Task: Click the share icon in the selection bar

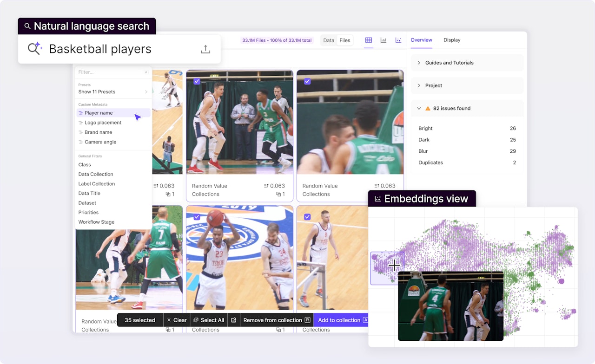Action: (x=233, y=320)
